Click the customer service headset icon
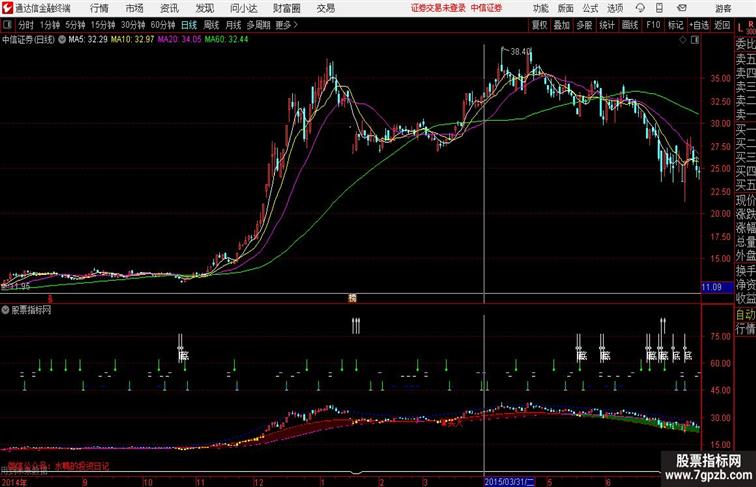756x487 pixels. tap(640, 8)
